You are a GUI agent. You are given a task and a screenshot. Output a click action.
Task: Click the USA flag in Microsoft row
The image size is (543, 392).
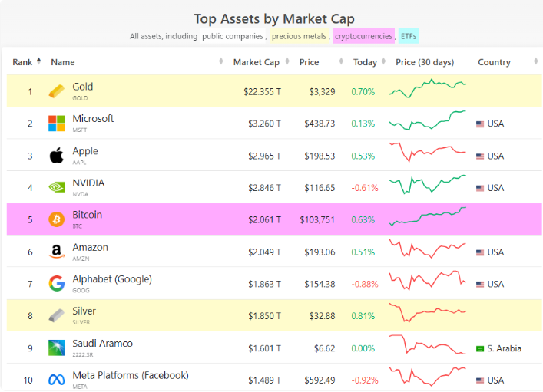tap(480, 124)
